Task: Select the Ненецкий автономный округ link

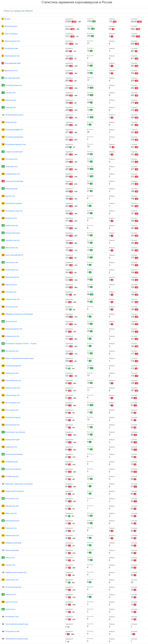Action: coord(17,638)
